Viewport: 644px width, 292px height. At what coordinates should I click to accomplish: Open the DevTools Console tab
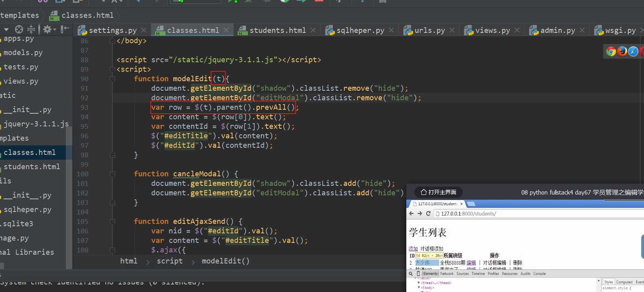click(x=539, y=273)
